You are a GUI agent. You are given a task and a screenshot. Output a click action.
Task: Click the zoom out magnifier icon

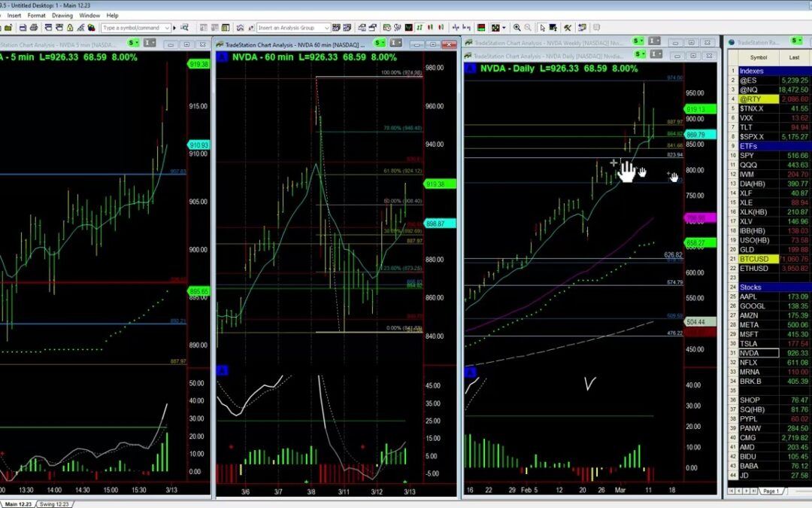click(528, 28)
